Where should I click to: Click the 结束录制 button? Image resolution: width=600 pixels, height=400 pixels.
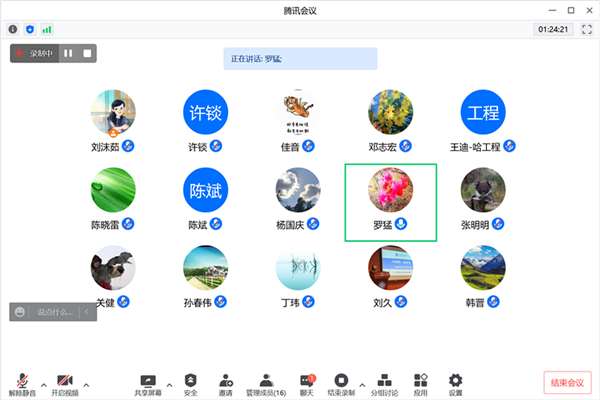[x=341, y=384]
